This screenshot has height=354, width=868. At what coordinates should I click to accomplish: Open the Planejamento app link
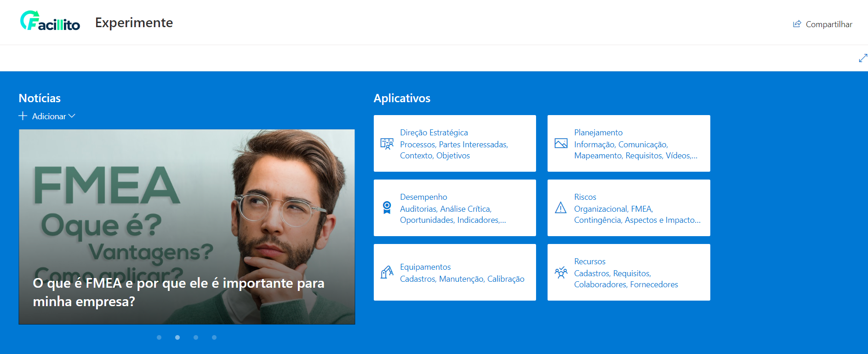point(598,133)
